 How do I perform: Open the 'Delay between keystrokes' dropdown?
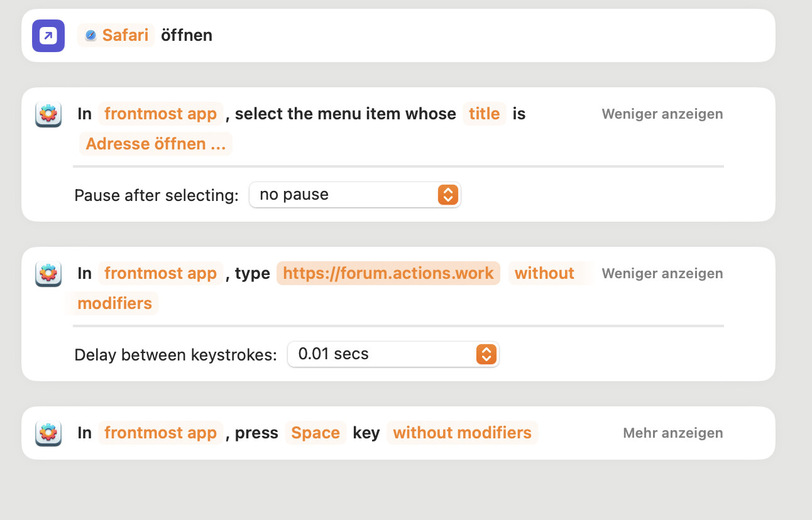click(393, 354)
